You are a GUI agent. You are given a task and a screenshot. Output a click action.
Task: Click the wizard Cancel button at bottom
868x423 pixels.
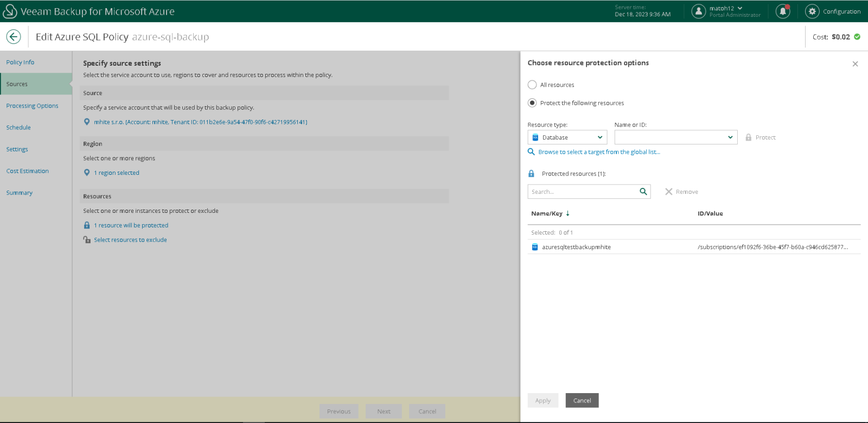[x=427, y=412]
